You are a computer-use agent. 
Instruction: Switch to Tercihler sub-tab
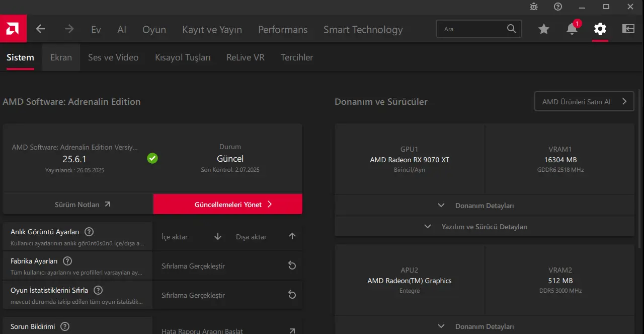(297, 57)
